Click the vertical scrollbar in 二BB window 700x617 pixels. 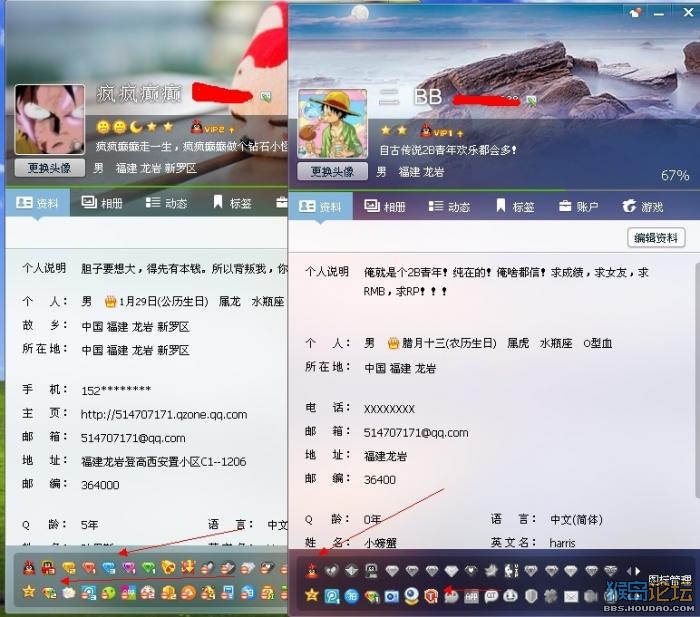(697, 379)
